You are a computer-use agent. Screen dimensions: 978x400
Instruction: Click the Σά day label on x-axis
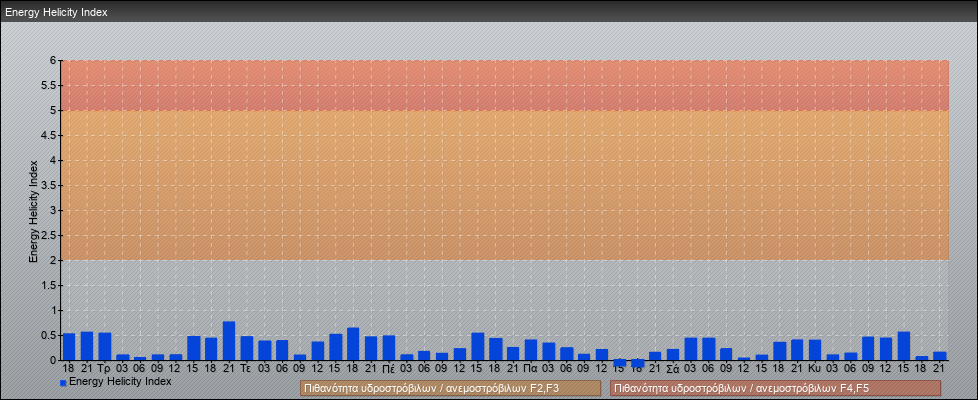click(x=673, y=368)
